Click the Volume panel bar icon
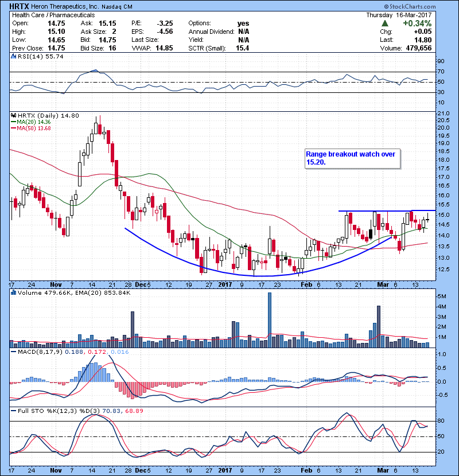The height and width of the screenshot is (476, 459). pos(13,292)
